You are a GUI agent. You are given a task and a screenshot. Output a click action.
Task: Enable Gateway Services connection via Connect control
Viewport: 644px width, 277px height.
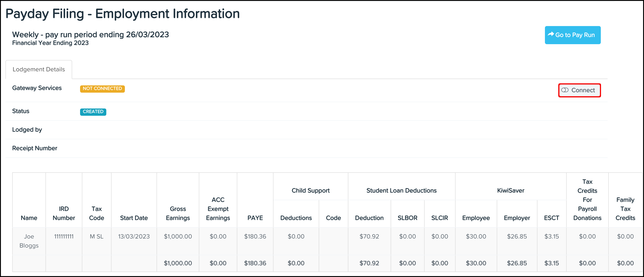[x=579, y=90]
